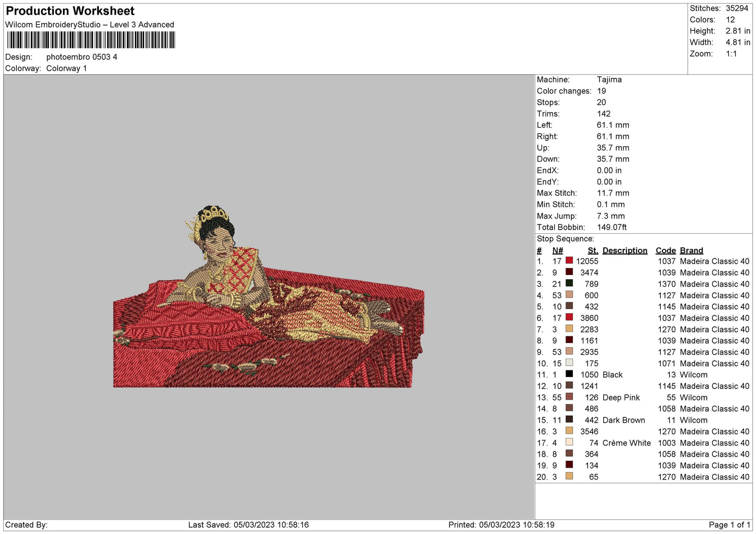
Task: Click the Max Jump value '7.3 mm'
Action: pyautogui.click(x=611, y=216)
